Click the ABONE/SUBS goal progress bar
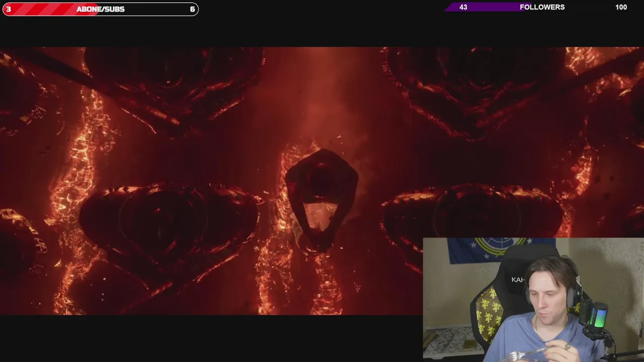This screenshot has width=644, height=362. point(101,9)
